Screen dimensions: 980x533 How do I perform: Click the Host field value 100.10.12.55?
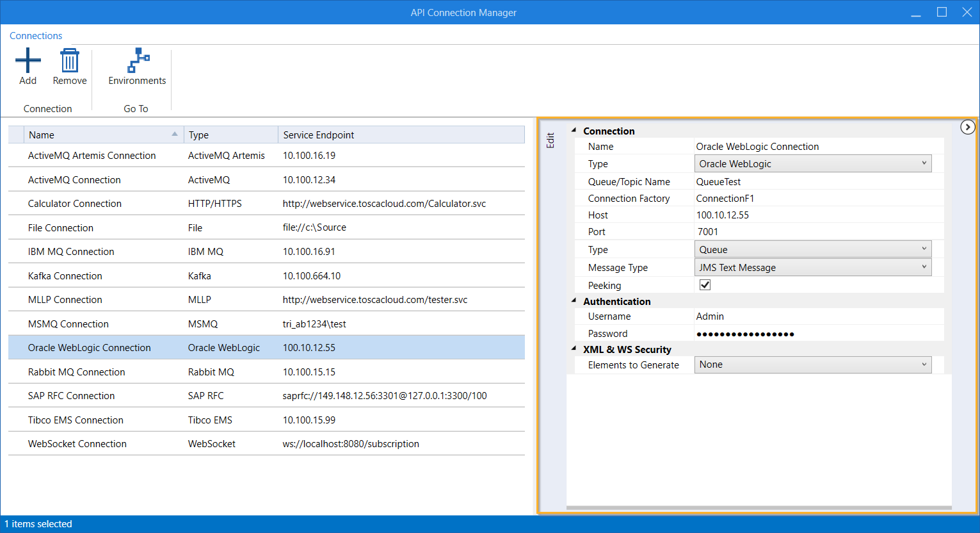pyautogui.click(x=723, y=215)
